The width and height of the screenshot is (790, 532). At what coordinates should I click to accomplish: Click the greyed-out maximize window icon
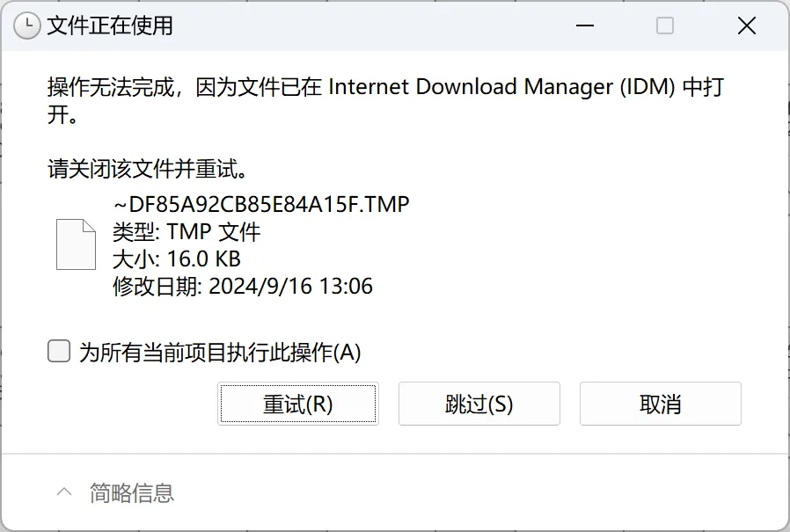pyautogui.click(x=665, y=26)
